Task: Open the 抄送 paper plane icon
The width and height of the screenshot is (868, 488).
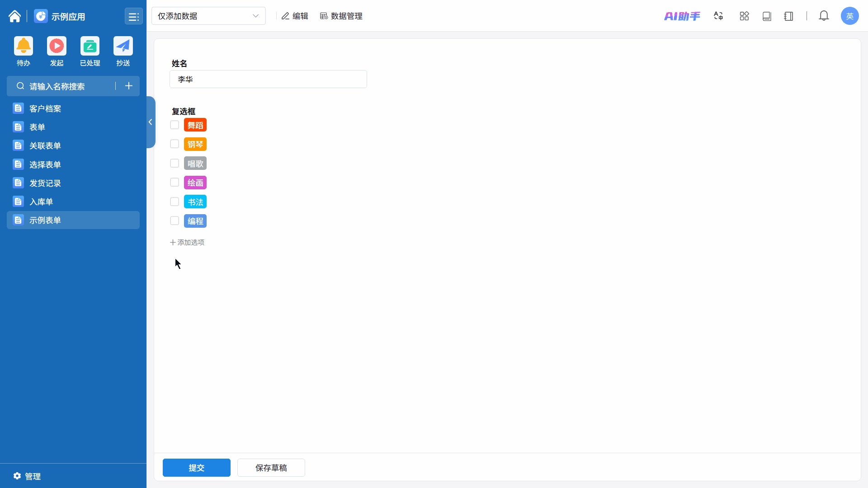Action: pos(123,46)
